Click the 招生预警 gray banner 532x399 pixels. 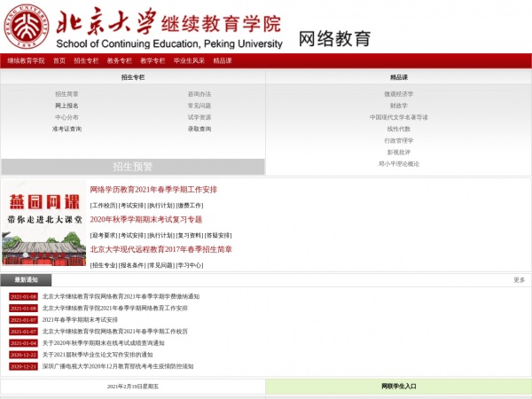(x=133, y=167)
